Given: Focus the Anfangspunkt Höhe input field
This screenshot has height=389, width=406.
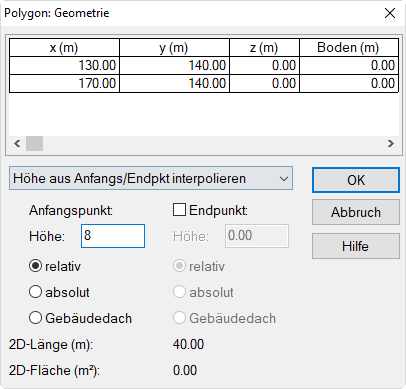Looking at the screenshot, I should click(x=113, y=236).
